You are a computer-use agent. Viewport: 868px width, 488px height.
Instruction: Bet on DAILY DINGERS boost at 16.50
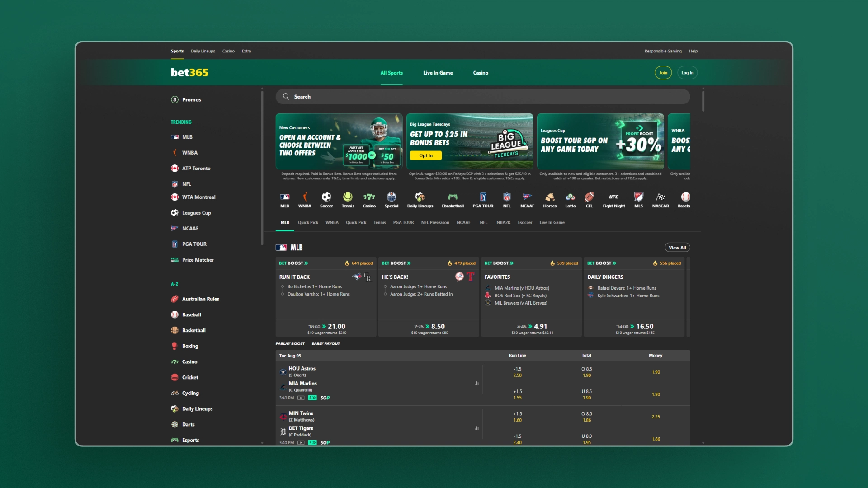tap(634, 328)
